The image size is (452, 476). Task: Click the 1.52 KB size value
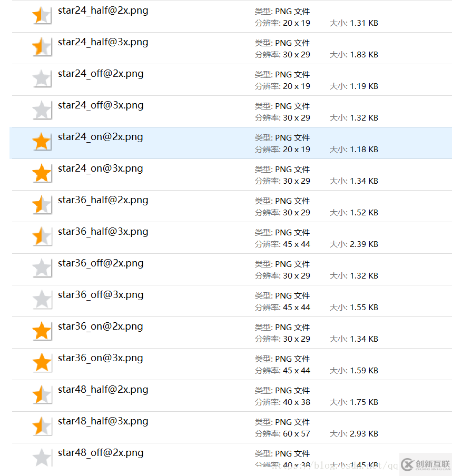364,213
